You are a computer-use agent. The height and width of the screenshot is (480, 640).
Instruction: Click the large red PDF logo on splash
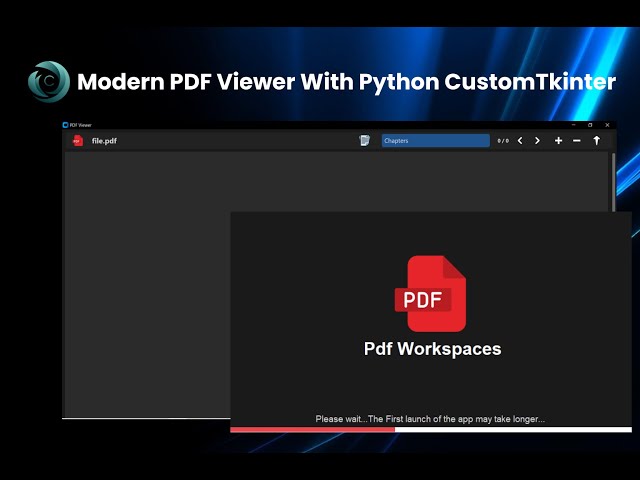click(431, 293)
